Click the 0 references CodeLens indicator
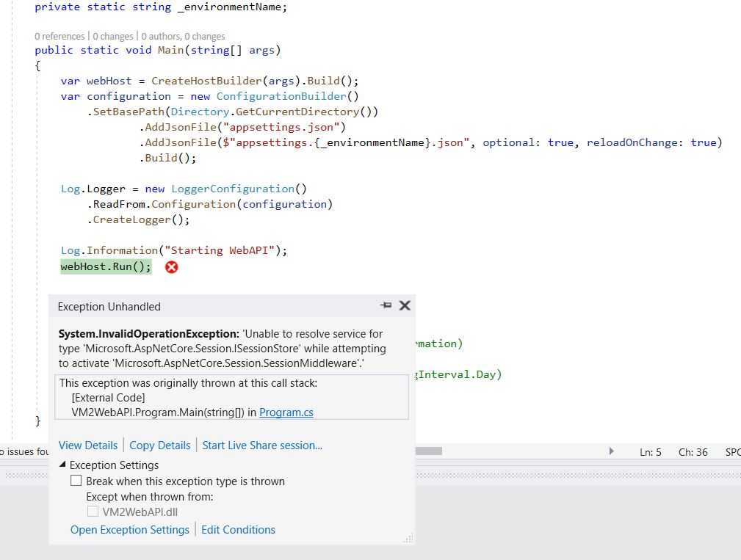This screenshot has height=560, width=741. 59,35
